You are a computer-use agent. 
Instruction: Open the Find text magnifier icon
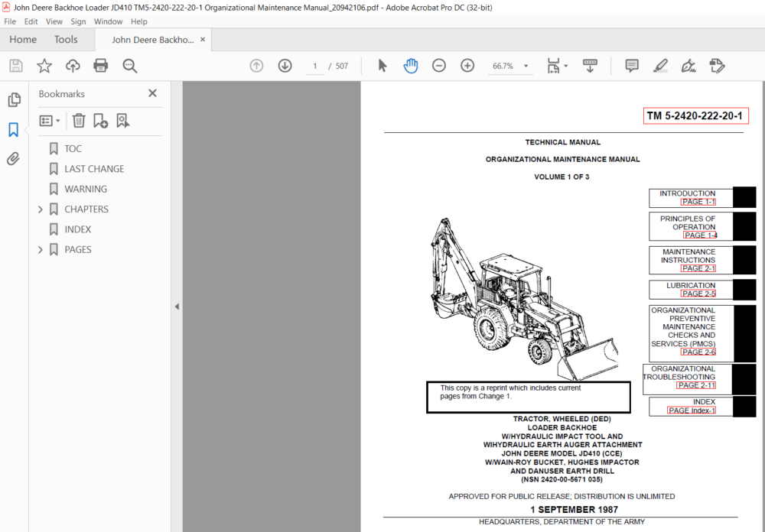tap(130, 66)
